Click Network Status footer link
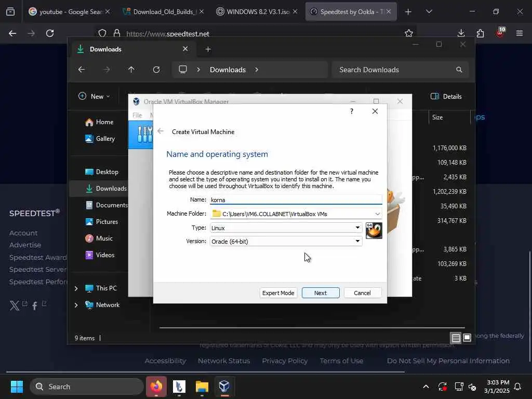 click(224, 361)
